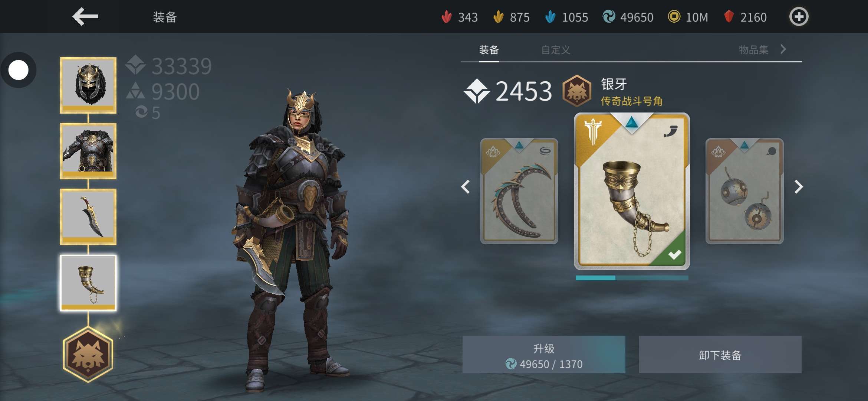Go back using the left arrow
The width and height of the screenshot is (868, 401).
(x=85, y=17)
